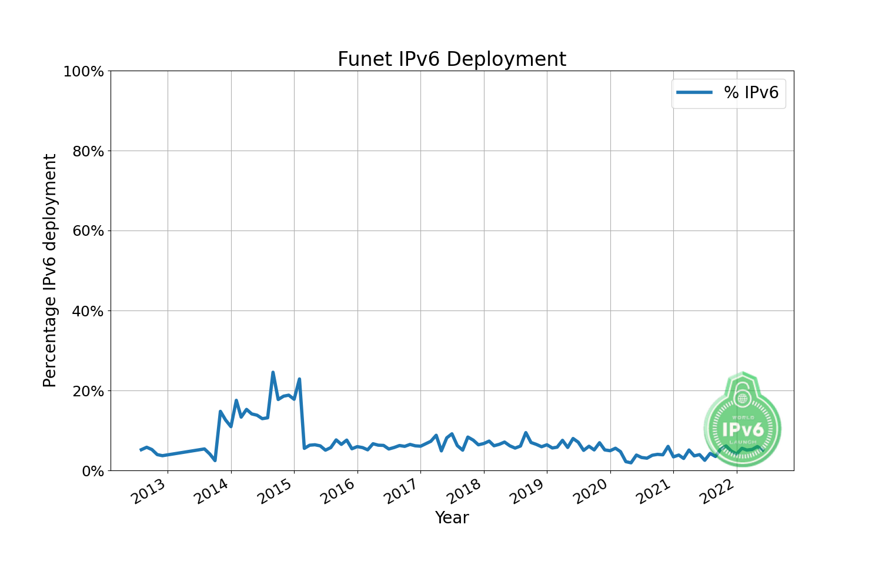Image resolution: width=882 pixels, height=588 pixels.
Task: Click the 20% y-axis tick label
Action: coord(87,391)
